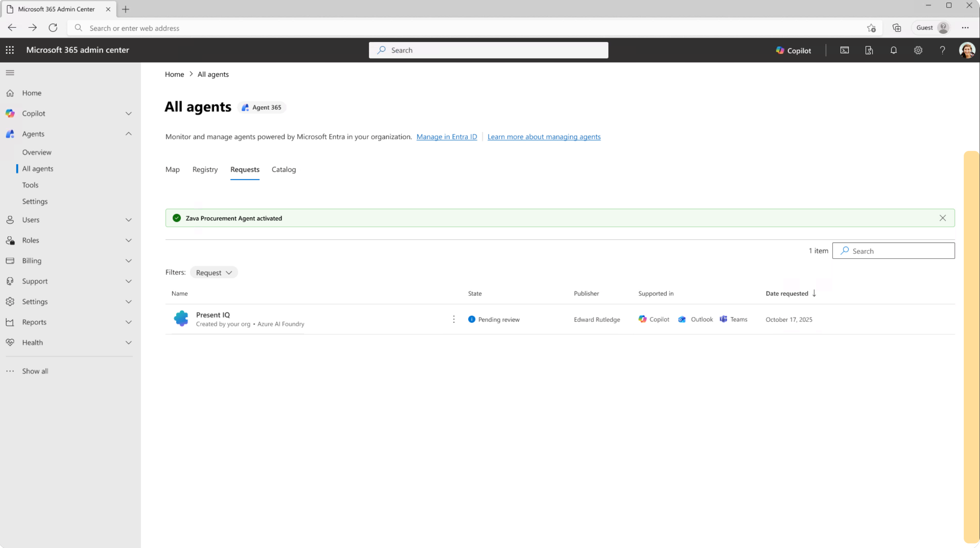Screen dimensions: 980x548
Task: Open browser collections icon
Action: point(897,28)
